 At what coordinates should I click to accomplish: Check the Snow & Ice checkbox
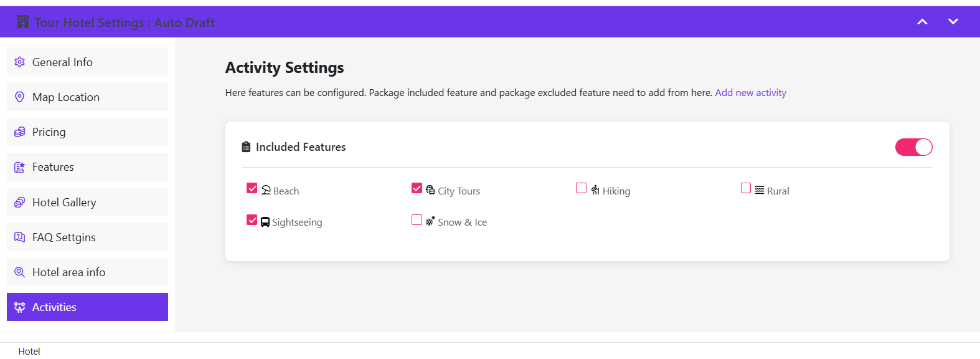click(x=417, y=220)
